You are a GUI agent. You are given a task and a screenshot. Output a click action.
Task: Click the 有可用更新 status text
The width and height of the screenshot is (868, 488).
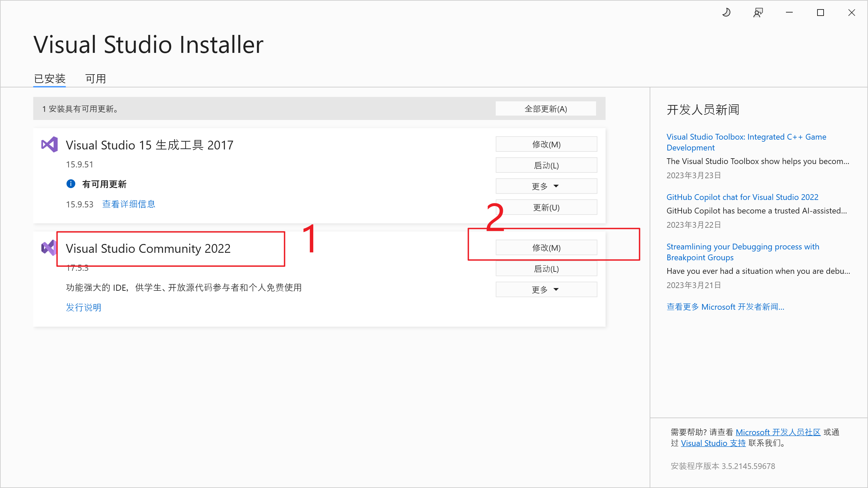pyautogui.click(x=104, y=184)
